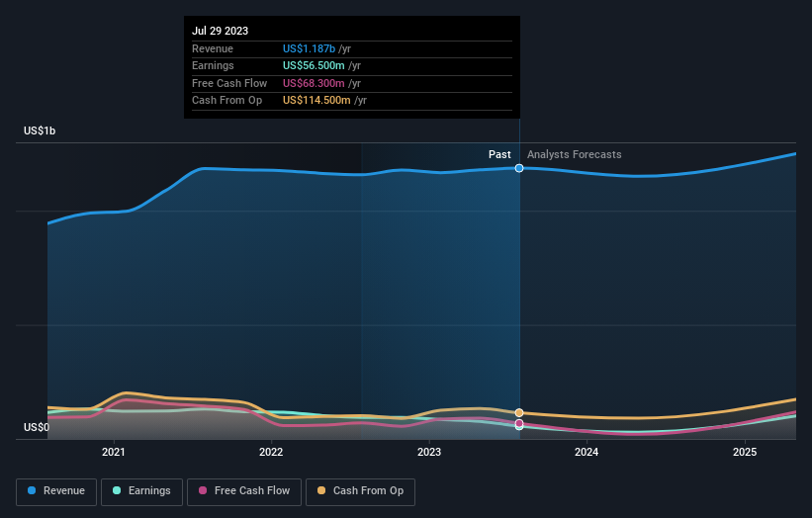This screenshot has width=812, height=518.
Task: Click the US$1b y-axis label
Action: (x=40, y=130)
